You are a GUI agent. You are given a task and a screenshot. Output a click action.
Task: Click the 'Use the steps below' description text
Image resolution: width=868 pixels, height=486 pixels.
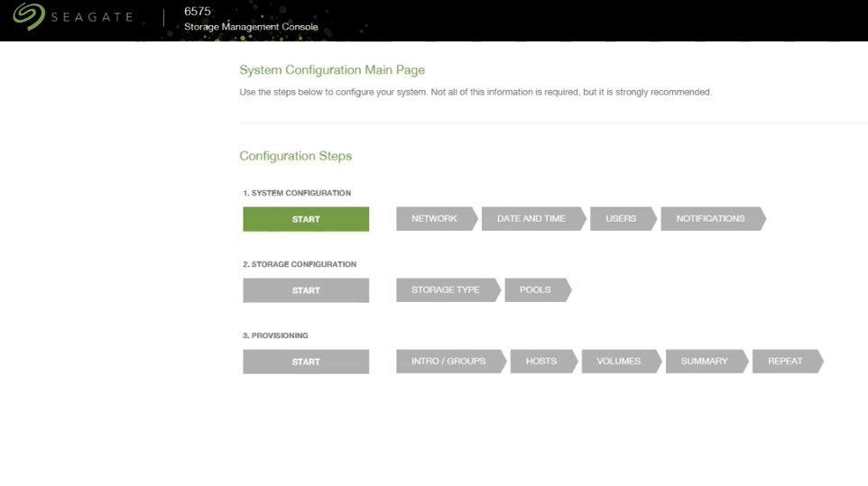pyautogui.click(x=476, y=92)
